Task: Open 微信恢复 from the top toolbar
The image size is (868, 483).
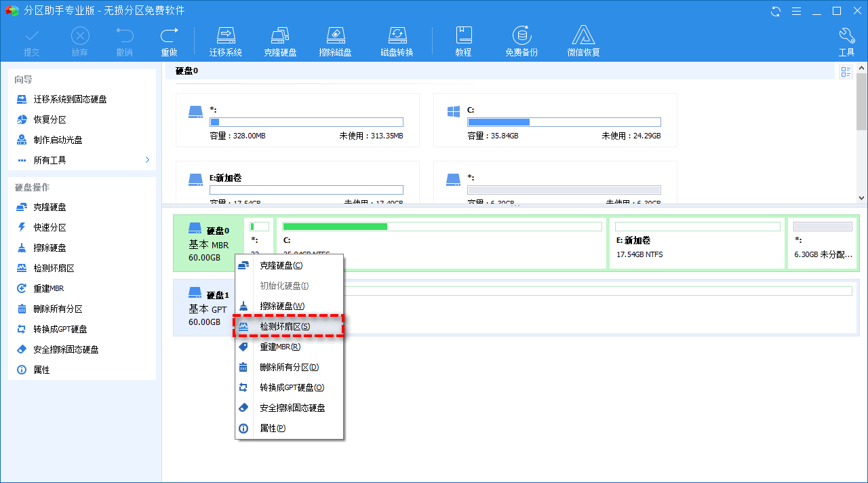Action: click(584, 41)
